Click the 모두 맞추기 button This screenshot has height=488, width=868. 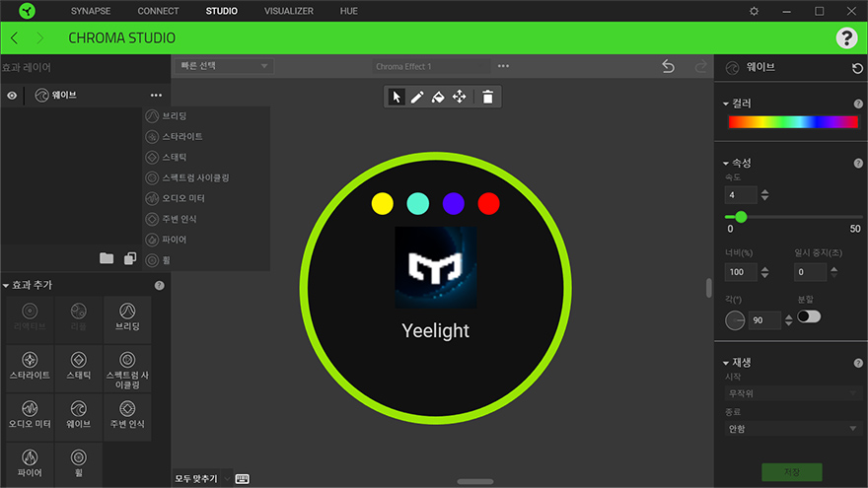point(196,479)
